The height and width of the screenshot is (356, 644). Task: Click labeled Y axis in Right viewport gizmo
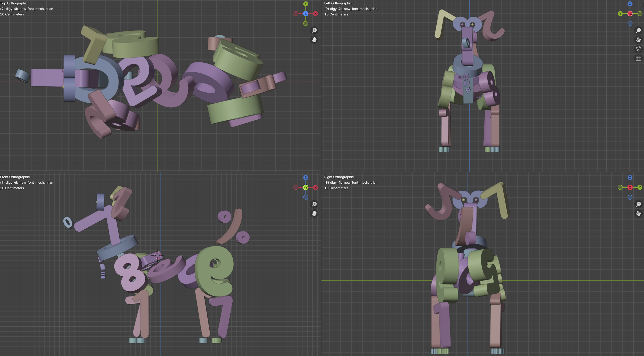pos(640,187)
